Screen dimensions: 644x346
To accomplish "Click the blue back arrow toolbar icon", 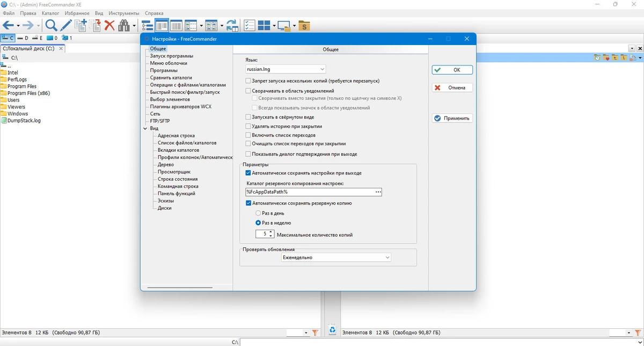I will 9,25.
